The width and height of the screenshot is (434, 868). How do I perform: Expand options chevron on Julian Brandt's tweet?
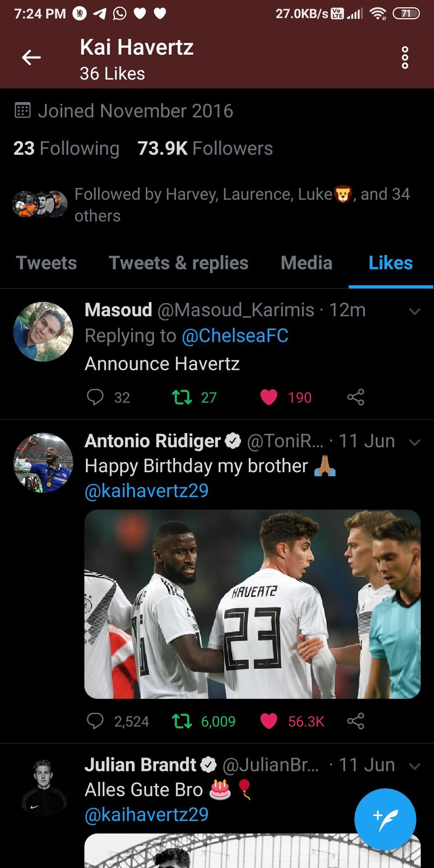pos(415,766)
